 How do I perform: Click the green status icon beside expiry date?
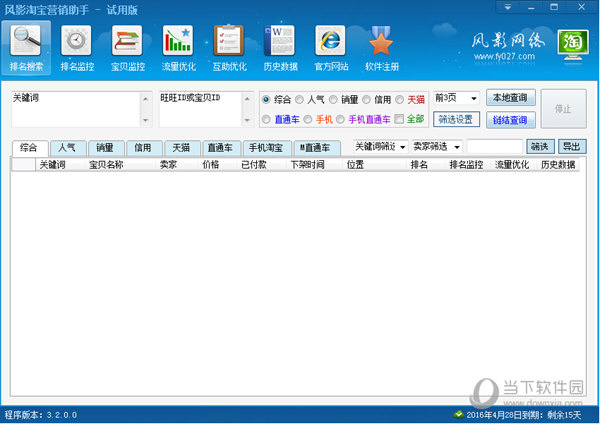click(458, 414)
